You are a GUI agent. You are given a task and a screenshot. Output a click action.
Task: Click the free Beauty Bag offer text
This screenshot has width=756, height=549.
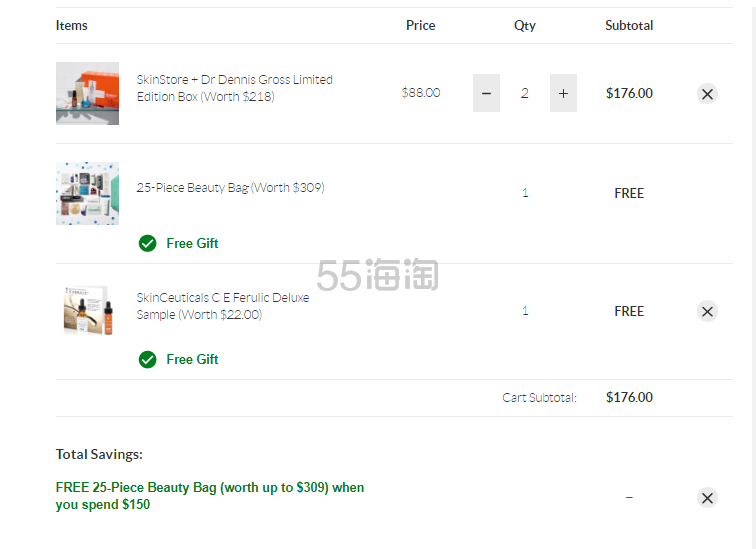pos(210,496)
